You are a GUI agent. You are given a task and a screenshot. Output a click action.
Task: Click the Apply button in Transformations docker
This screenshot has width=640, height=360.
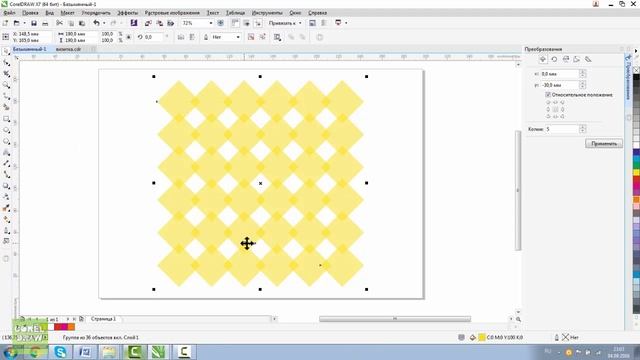point(604,144)
